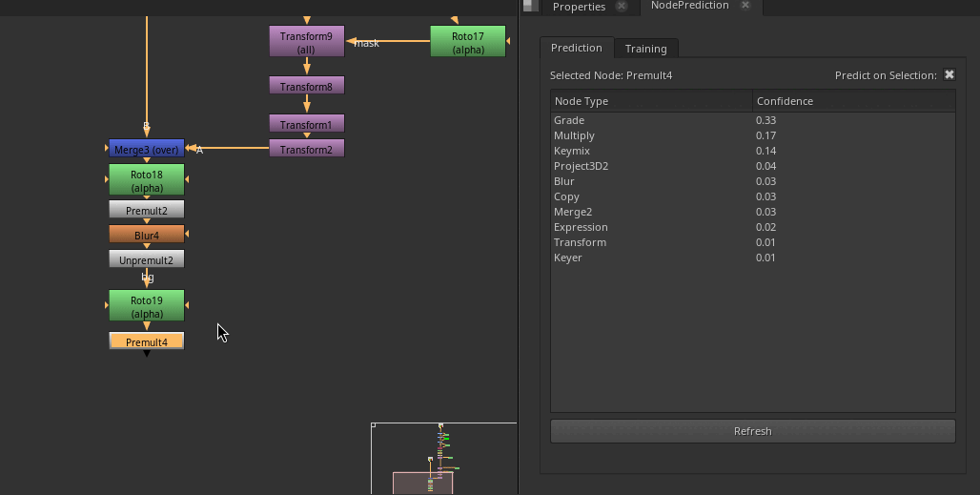Click the Transform8 node
The width and height of the screenshot is (980, 495).
click(306, 86)
